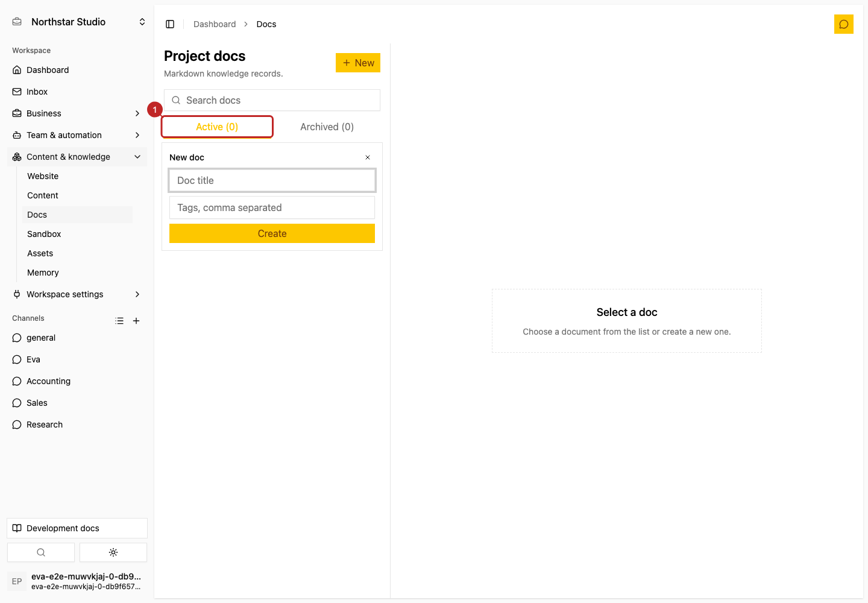
Task: Click the Create button
Action: pos(272,233)
